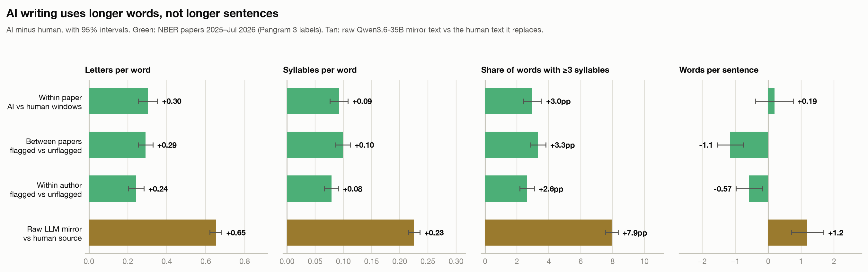The width and height of the screenshot is (868, 272).
Task: Select the tan +0.23 Syllables per word bar
Action: coord(350,232)
